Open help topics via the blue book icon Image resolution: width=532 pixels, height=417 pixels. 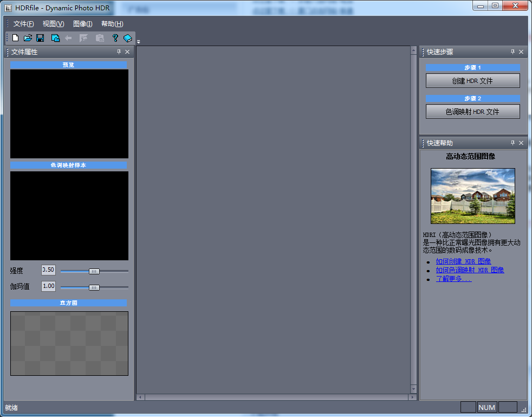coord(127,37)
